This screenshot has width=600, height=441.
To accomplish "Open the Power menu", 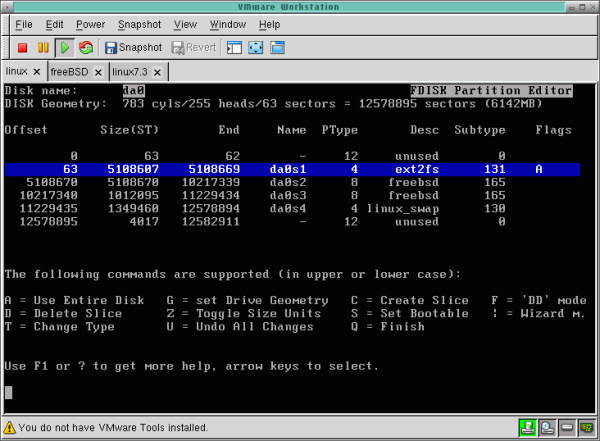I will (x=90, y=24).
